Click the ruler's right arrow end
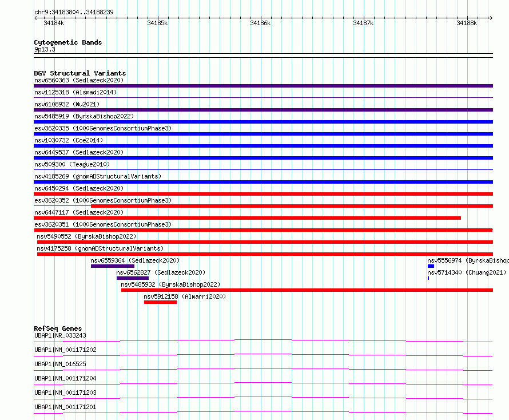This screenshot has height=420, width=509. [491, 18]
